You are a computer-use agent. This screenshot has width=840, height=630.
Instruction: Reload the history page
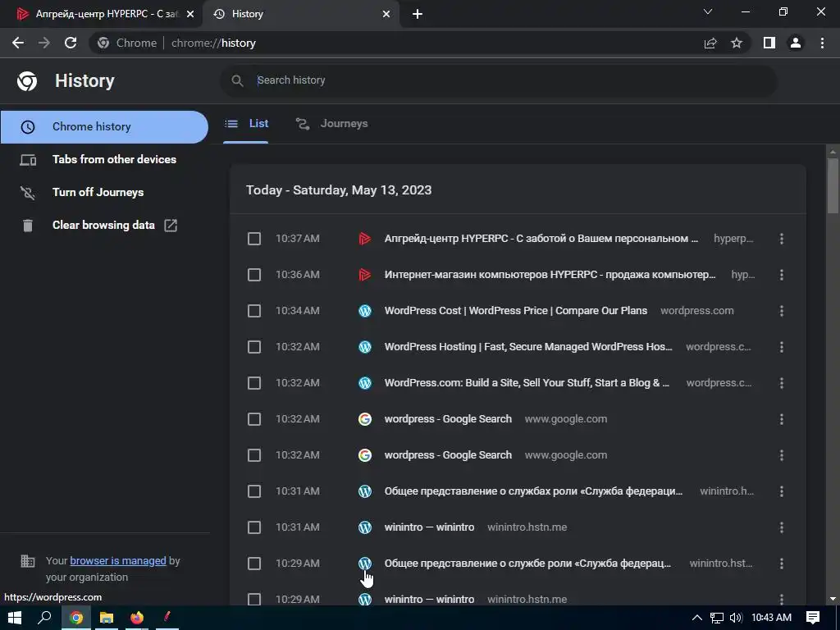(x=71, y=43)
